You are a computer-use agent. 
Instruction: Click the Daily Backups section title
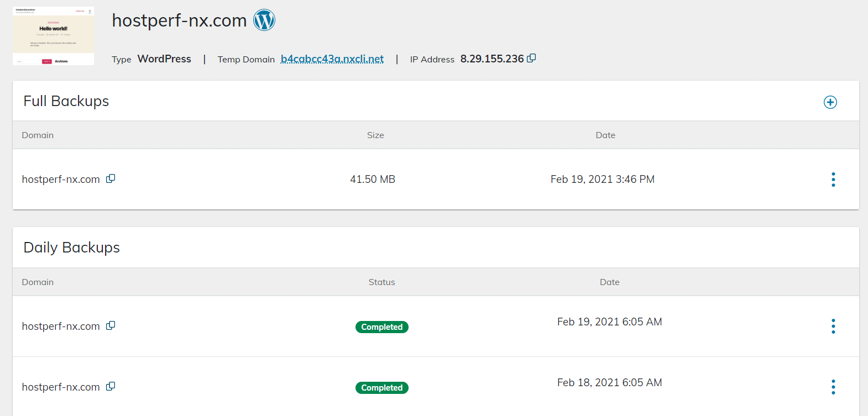72,248
